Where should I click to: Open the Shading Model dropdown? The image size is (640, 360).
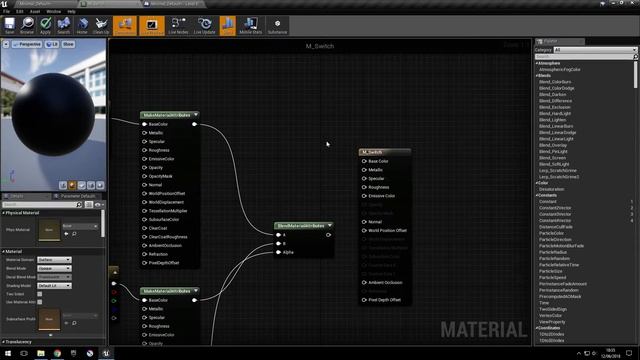point(54,286)
